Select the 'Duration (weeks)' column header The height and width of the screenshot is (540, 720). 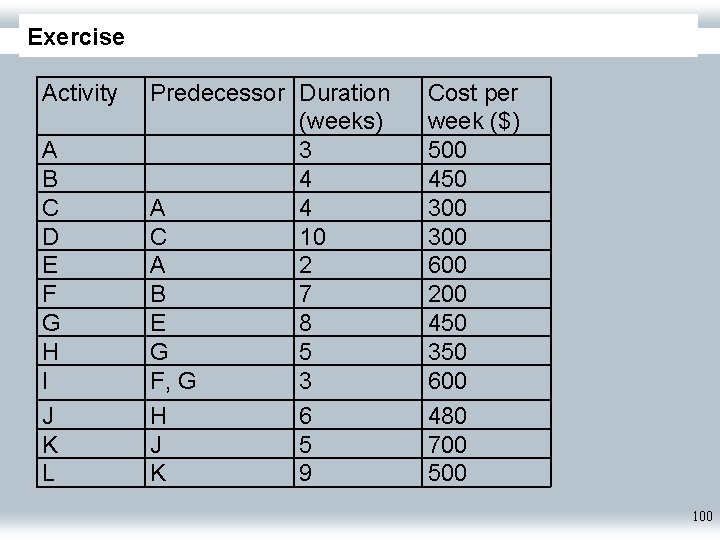coord(344,107)
